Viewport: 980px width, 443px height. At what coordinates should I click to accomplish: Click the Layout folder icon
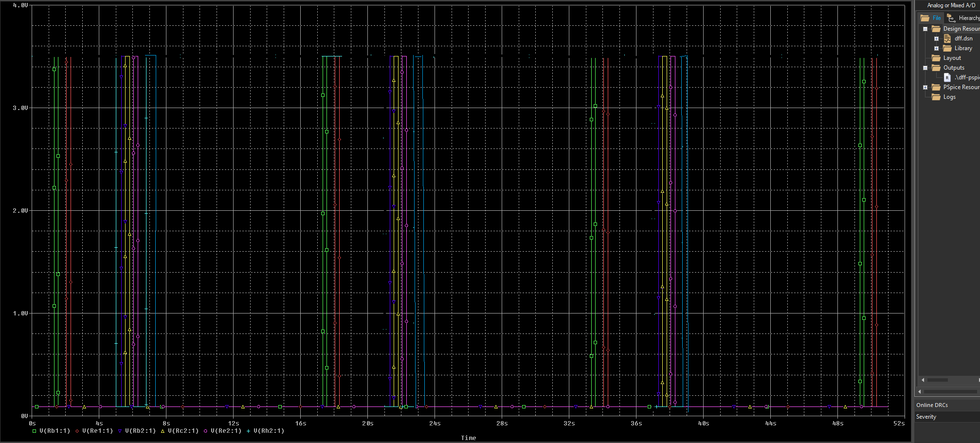pos(936,58)
